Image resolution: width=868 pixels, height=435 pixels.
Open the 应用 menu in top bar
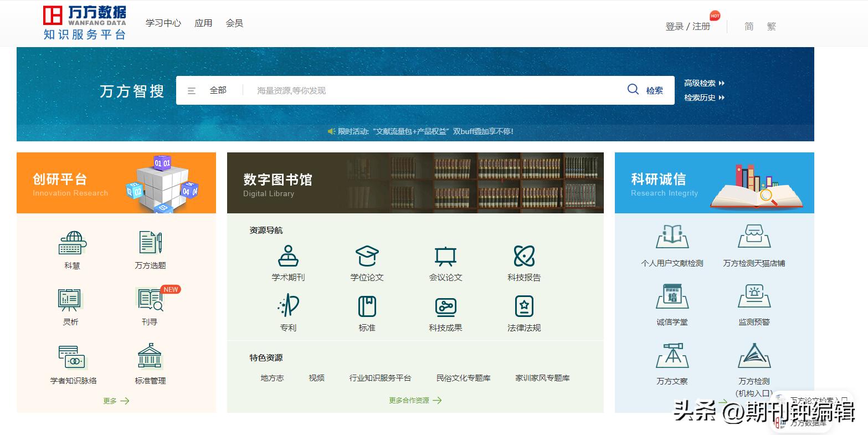[x=203, y=23]
